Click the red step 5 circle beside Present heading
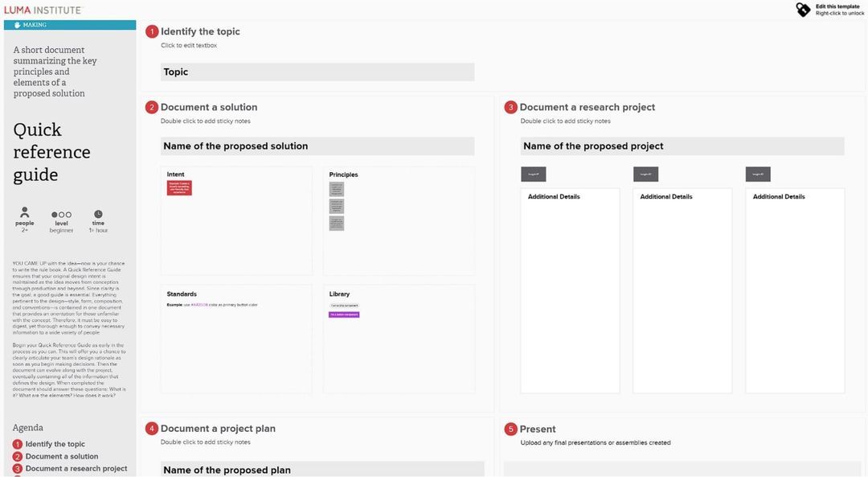Viewport: 868px width, 477px height. click(x=510, y=429)
